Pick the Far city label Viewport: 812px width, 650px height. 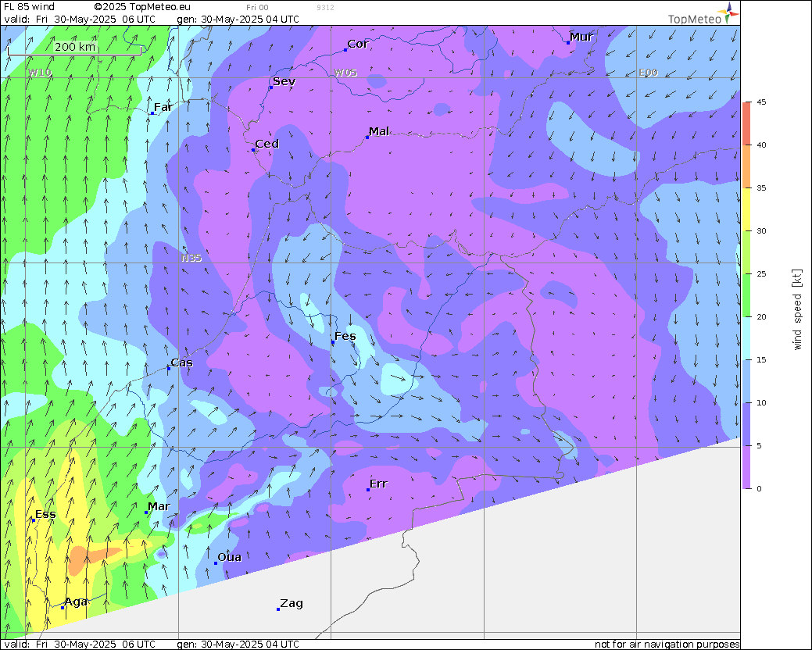pyautogui.click(x=163, y=107)
